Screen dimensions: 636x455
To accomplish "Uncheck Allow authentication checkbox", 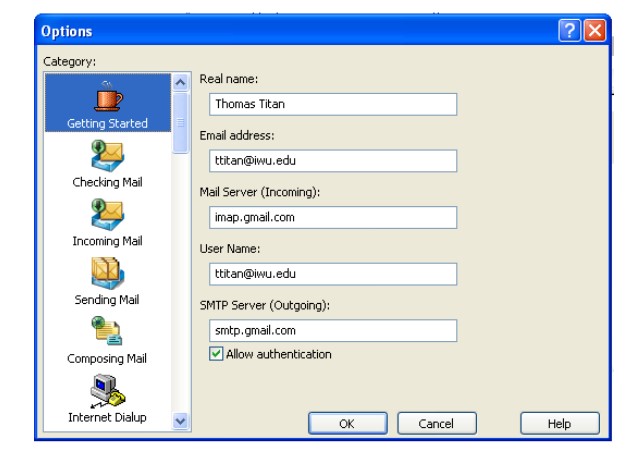I will click(216, 354).
